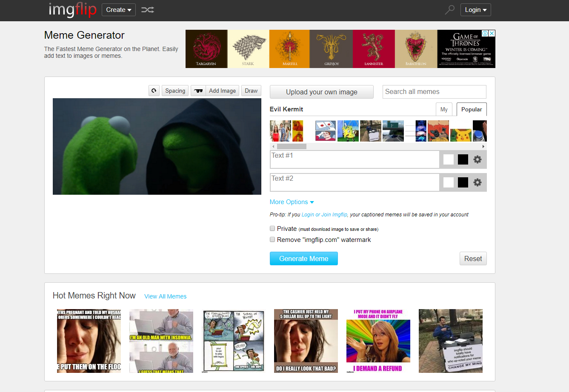Click the Search all memes field
The height and width of the screenshot is (392, 569).
coord(434,92)
